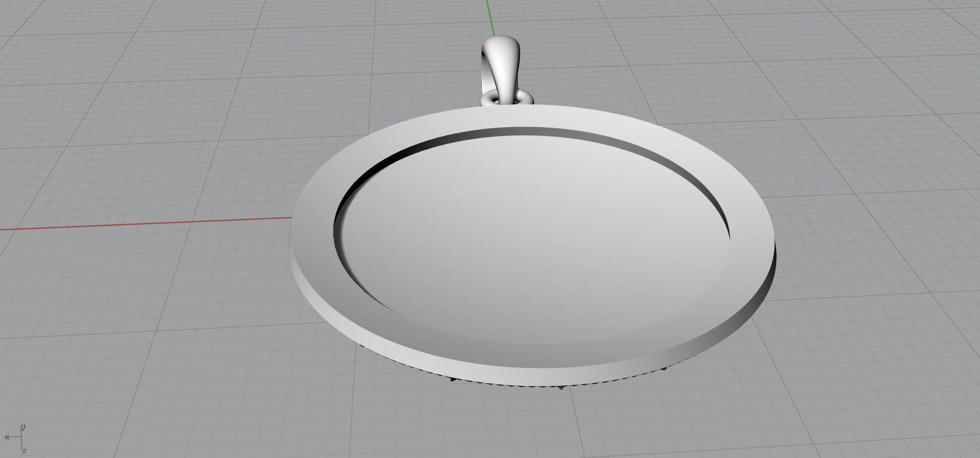Select the green Y-axis grid line
Viewport: 980px width, 458px height.
click(491, 18)
